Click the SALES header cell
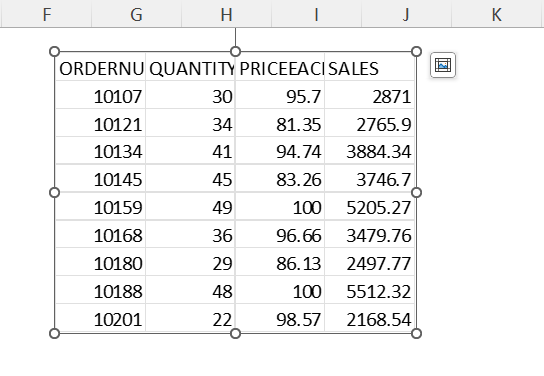The image size is (544, 376). click(x=369, y=68)
